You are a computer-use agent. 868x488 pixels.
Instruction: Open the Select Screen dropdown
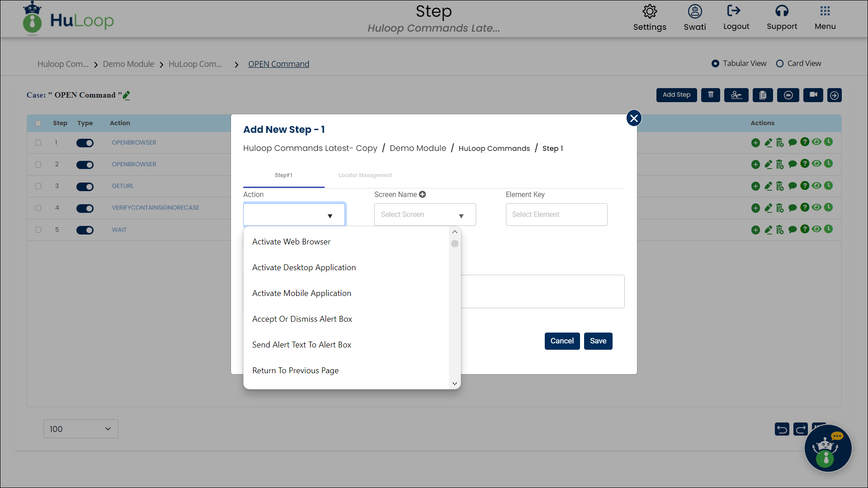point(425,215)
